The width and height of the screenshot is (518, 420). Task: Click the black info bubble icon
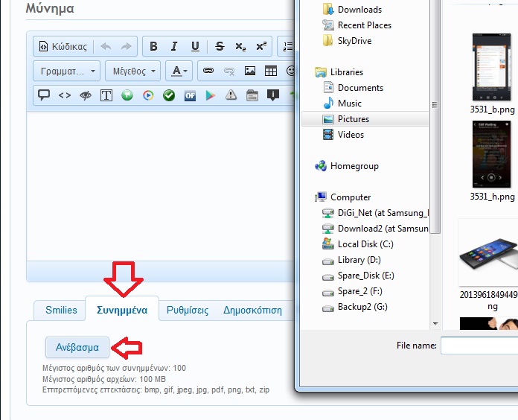coord(273,95)
